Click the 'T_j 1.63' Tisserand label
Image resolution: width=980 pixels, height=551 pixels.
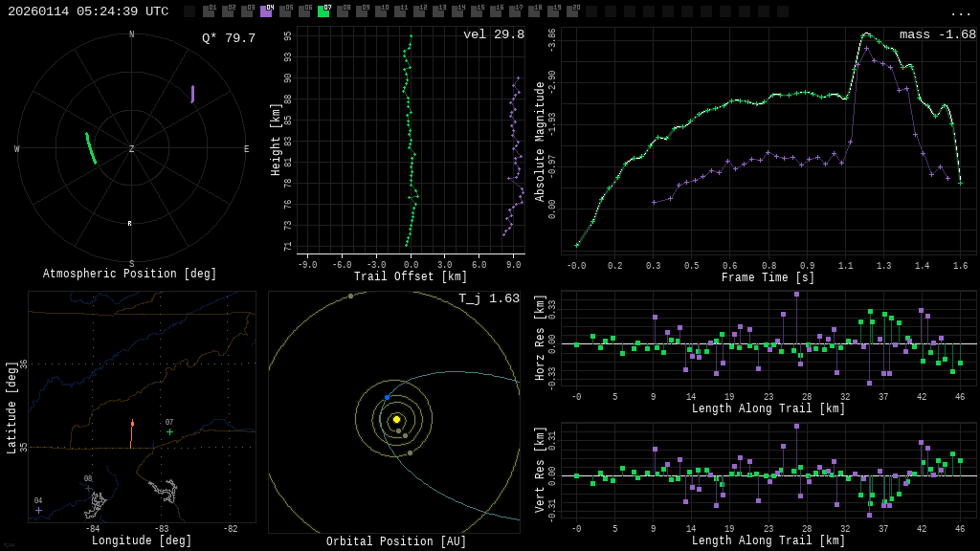488,298
